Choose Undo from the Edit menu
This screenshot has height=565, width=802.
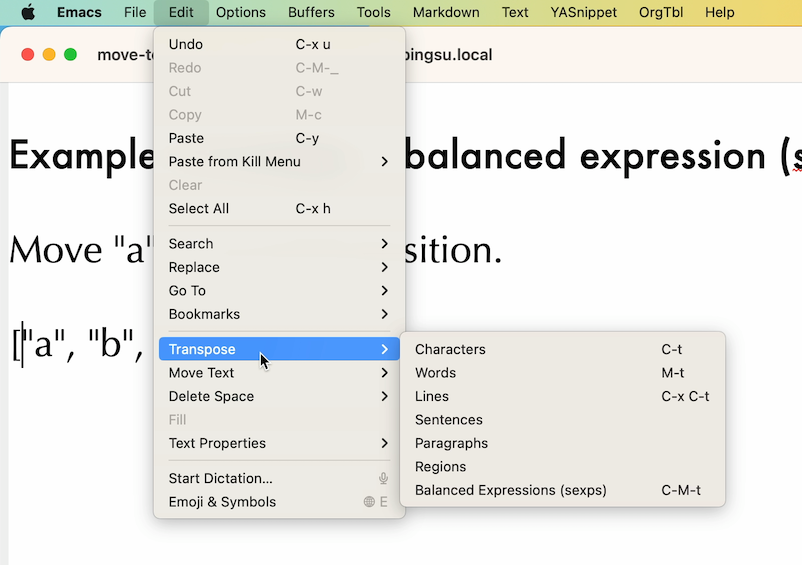coord(279,44)
